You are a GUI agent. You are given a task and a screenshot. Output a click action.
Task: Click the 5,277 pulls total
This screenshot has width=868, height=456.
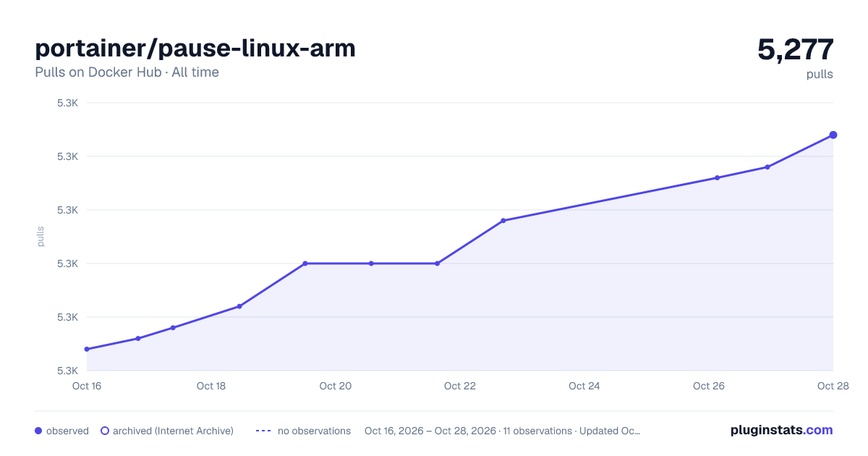796,49
